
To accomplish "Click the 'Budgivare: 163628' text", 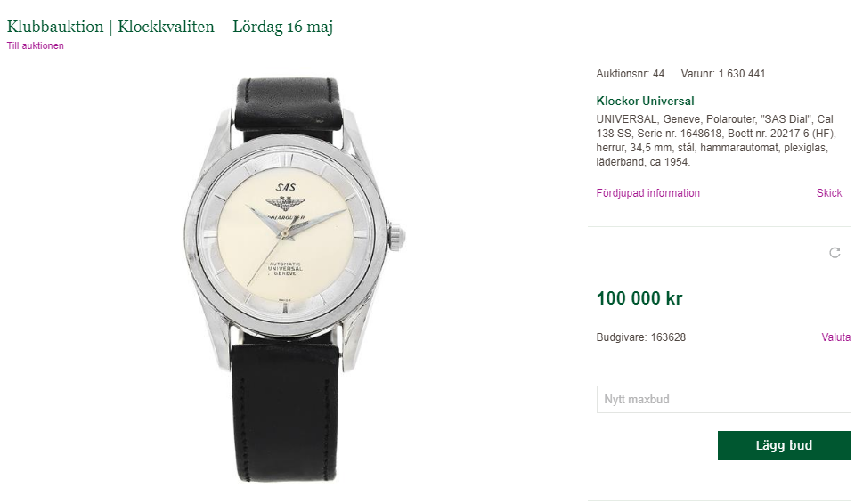I will pyautogui.click(x=640, y=337).
